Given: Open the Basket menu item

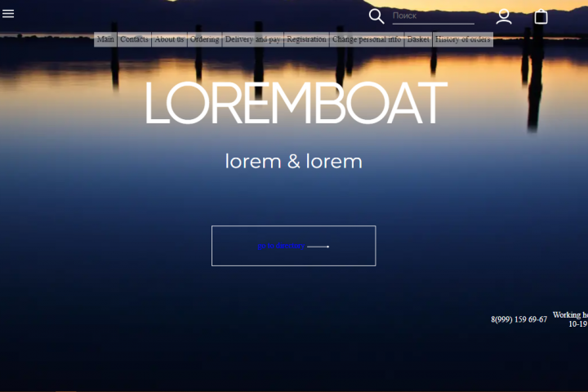Looking at the screenshot, I should [418, 39].
